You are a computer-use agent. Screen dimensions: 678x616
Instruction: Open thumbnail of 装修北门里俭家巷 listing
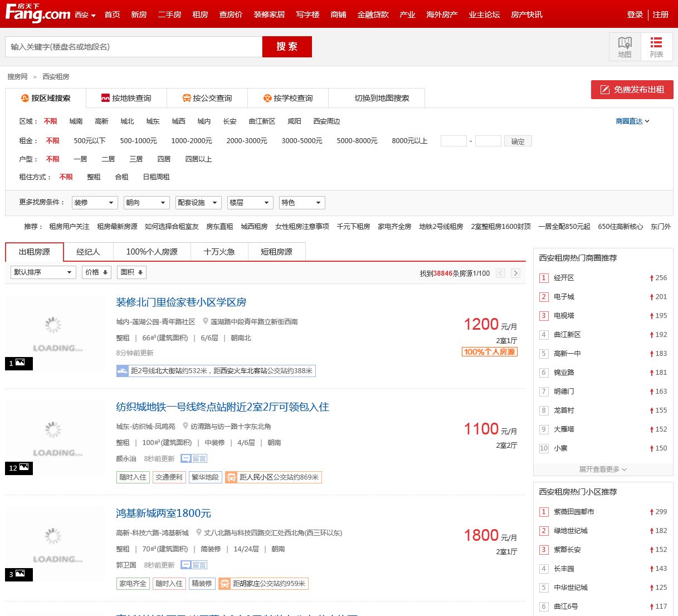pos(56,333)
